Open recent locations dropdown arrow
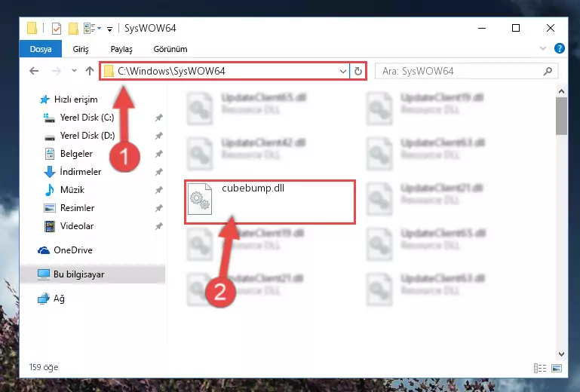 [74, 70]
